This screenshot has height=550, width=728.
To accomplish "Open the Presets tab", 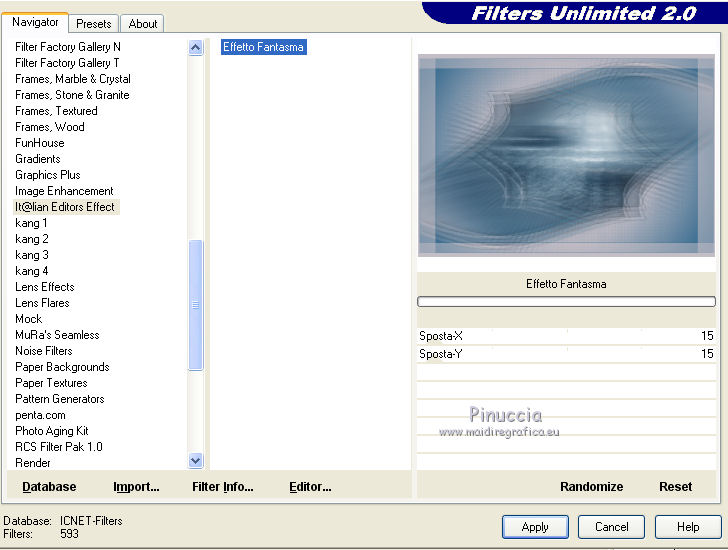I will click(x=93, y=24).
